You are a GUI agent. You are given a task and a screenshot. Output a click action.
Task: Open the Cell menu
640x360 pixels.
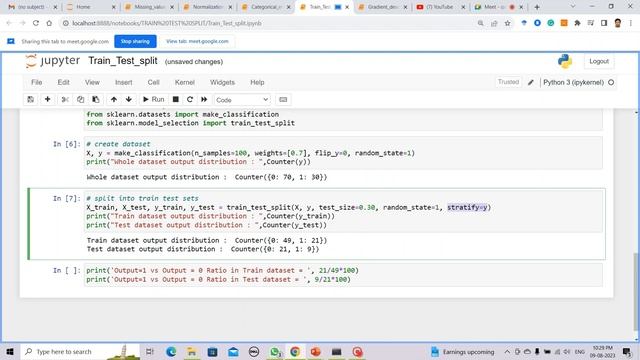153,82
